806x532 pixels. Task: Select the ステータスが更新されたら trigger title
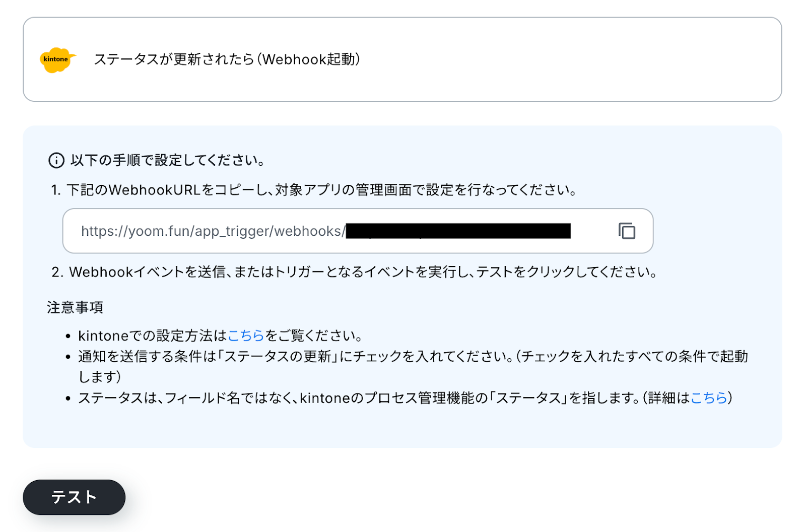point(227,59)
